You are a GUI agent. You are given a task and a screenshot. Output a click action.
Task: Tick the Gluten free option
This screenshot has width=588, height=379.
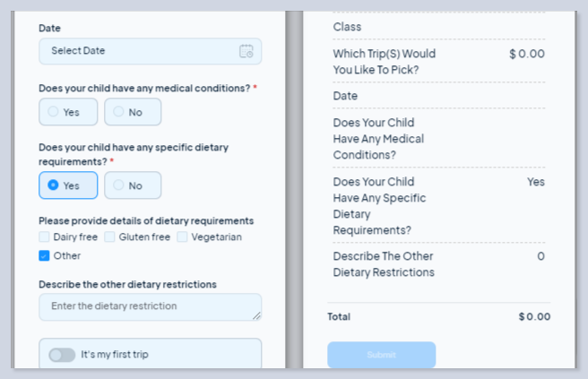110,237
